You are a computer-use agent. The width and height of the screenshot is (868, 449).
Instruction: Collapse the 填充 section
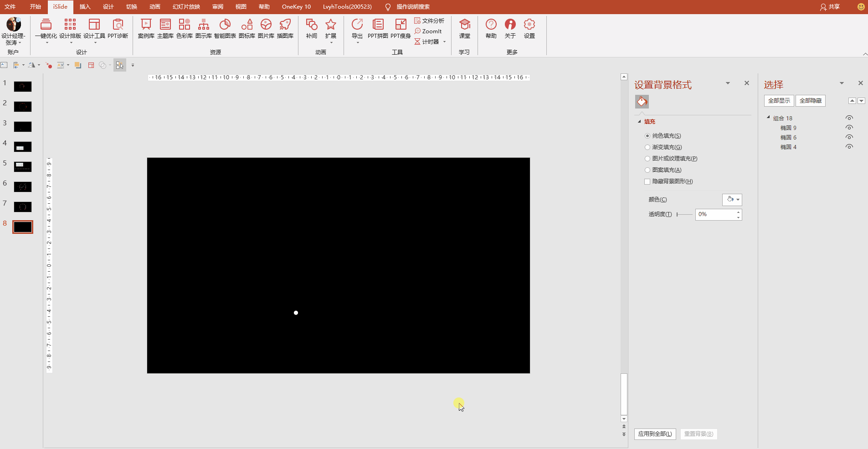click(639, 122)
